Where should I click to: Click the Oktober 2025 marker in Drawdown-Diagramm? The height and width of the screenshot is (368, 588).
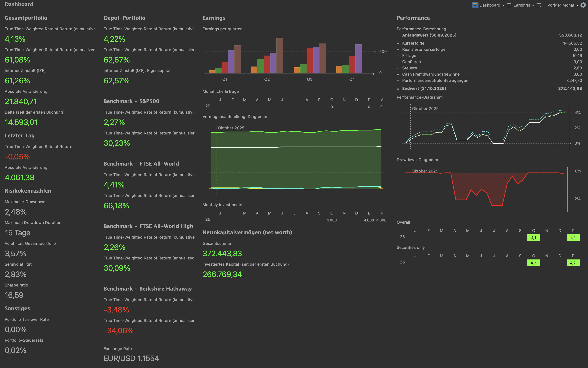(x=425, y=171)
